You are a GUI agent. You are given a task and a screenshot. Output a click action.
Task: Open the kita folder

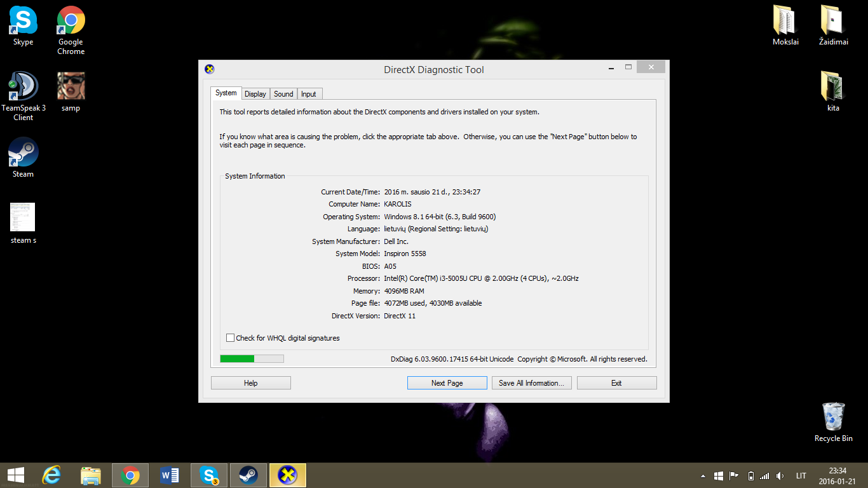coord(833,92)
